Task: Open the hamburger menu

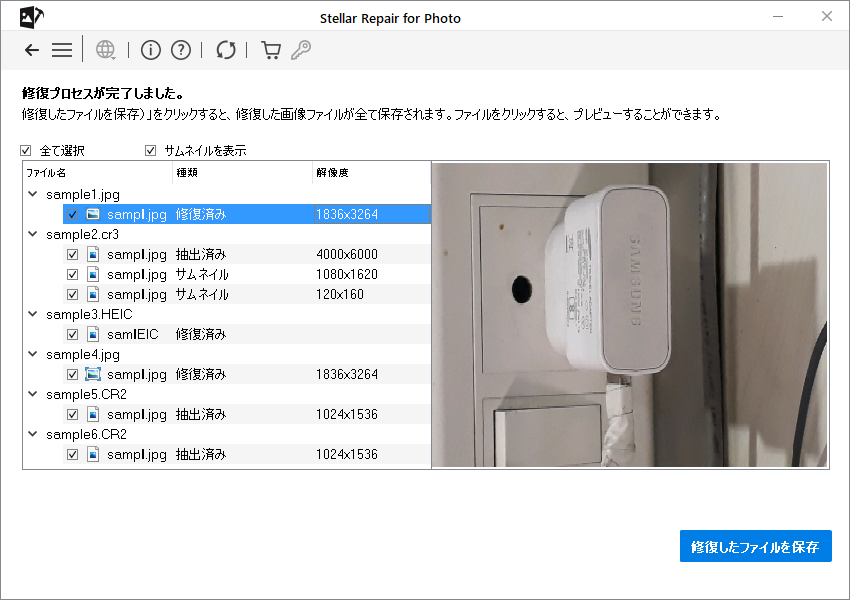Action: (x=62, y=50)
